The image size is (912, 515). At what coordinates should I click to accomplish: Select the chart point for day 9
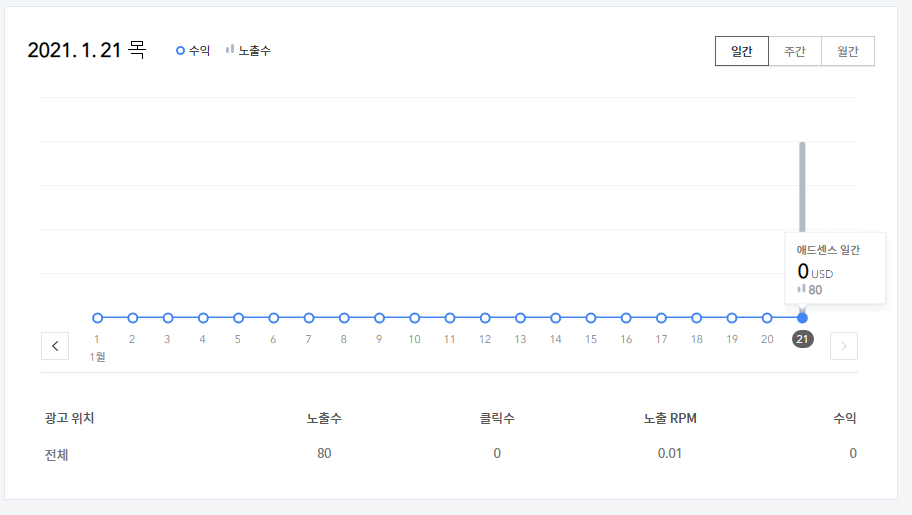(379, 318)
